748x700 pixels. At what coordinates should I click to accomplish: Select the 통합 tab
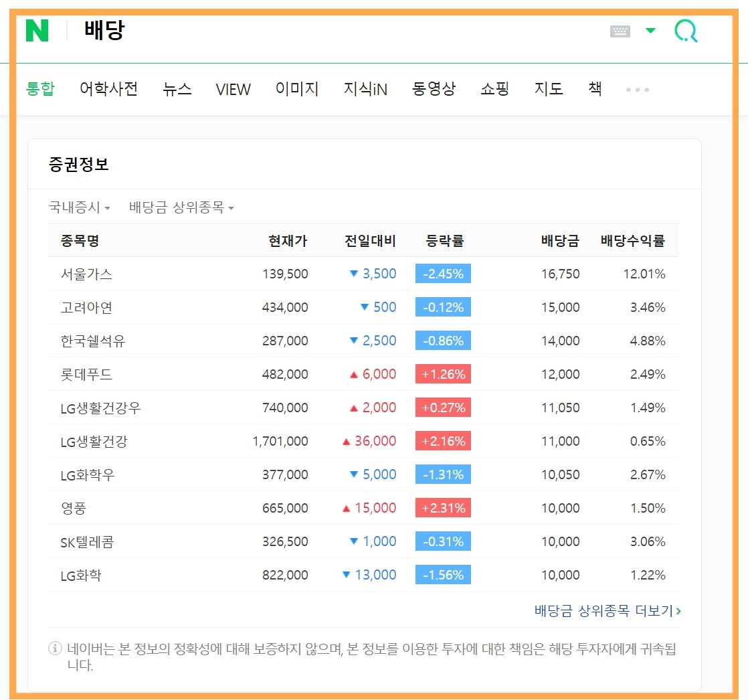point(41,89)
